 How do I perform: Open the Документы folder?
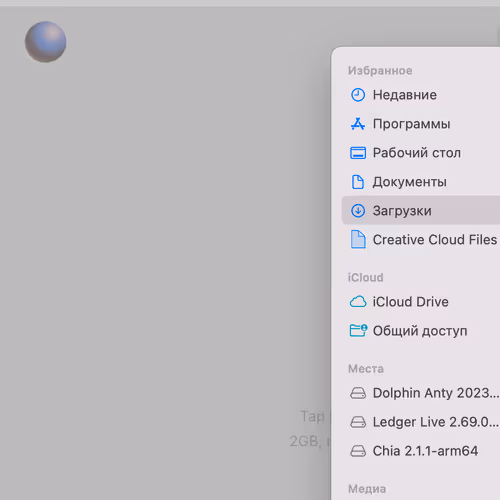tap(421, 182)
